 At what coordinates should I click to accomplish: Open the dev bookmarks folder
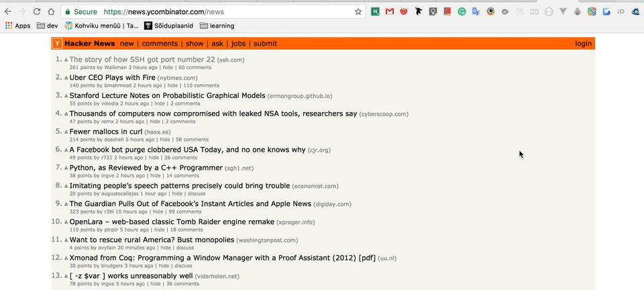pyautogui.click(x=47, y=26)
